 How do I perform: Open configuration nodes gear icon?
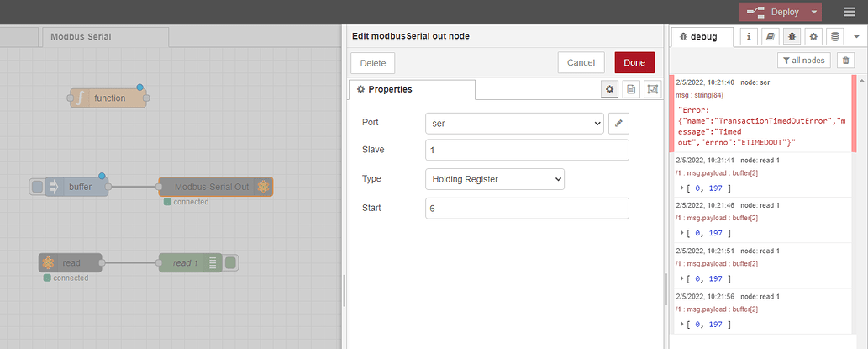[x=813, y=37]
